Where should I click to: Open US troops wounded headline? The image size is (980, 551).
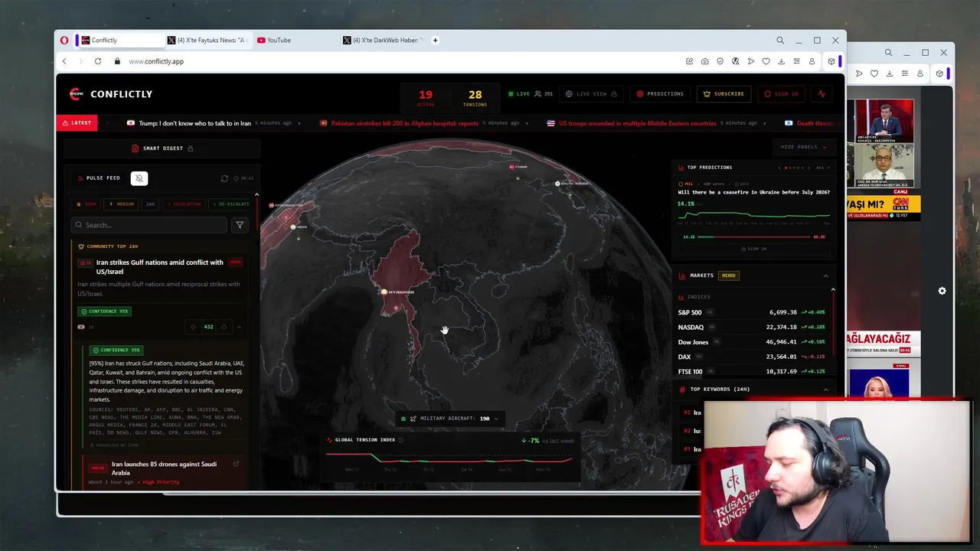pos(637,123)
